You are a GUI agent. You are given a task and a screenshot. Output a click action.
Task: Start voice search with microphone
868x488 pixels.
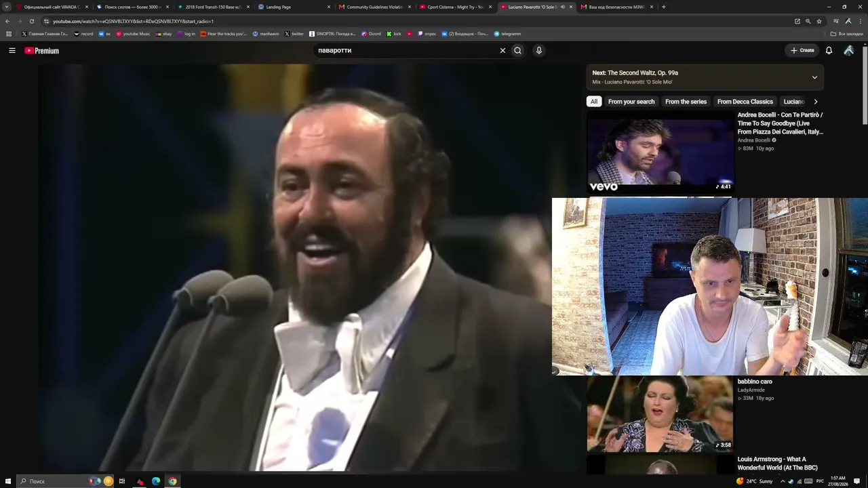pos(538,50)
